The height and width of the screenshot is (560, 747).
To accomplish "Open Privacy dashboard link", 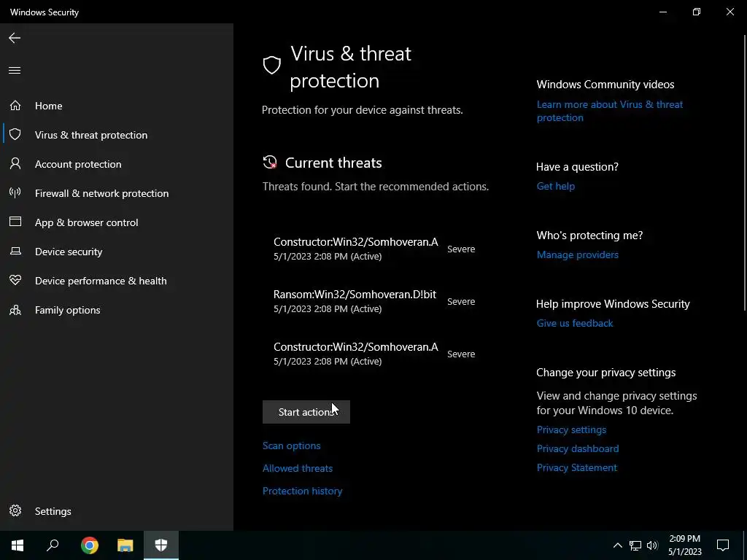I will pyautogui.click(x=578, y=448).
